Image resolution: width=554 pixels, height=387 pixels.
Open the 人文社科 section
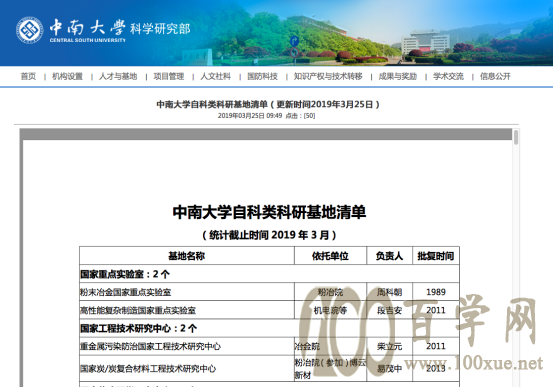click(x=216, y=76)
